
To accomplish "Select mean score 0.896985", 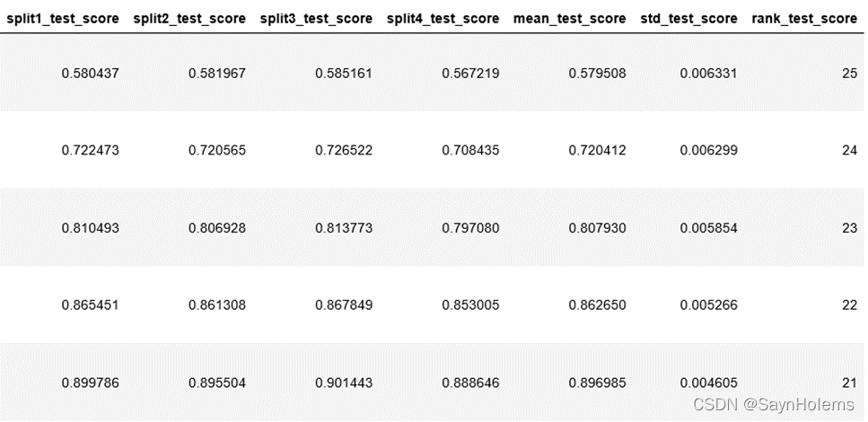I will (597, 382).
